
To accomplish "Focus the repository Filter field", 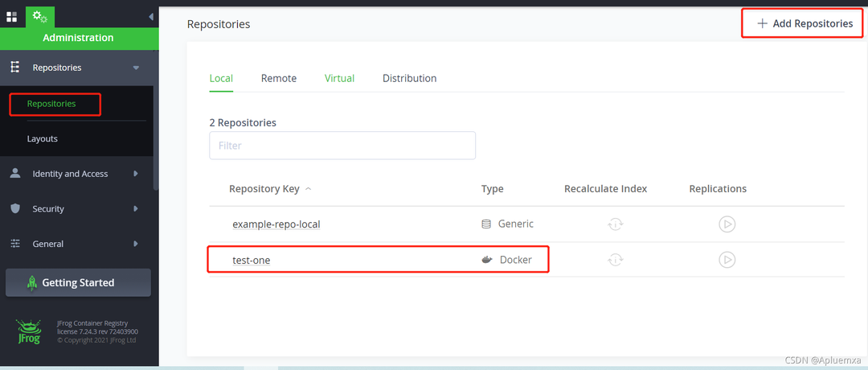I will pyautogui.click(x=342, y=146).
